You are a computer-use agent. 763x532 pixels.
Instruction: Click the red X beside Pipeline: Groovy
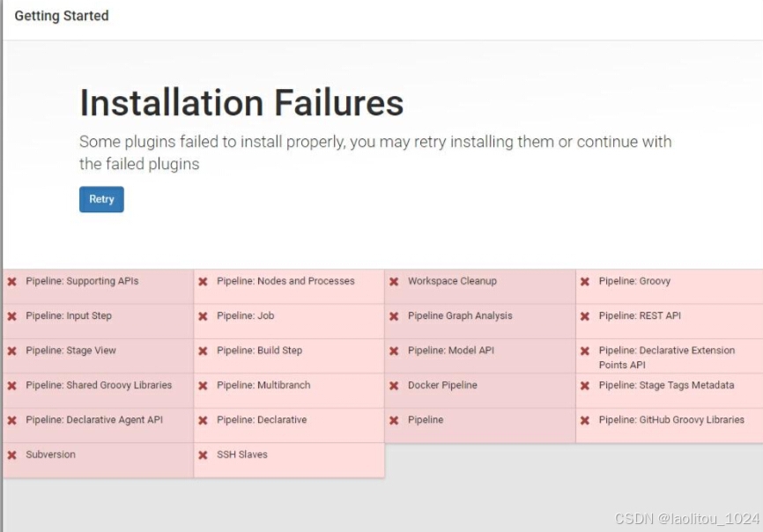[585, 282]
